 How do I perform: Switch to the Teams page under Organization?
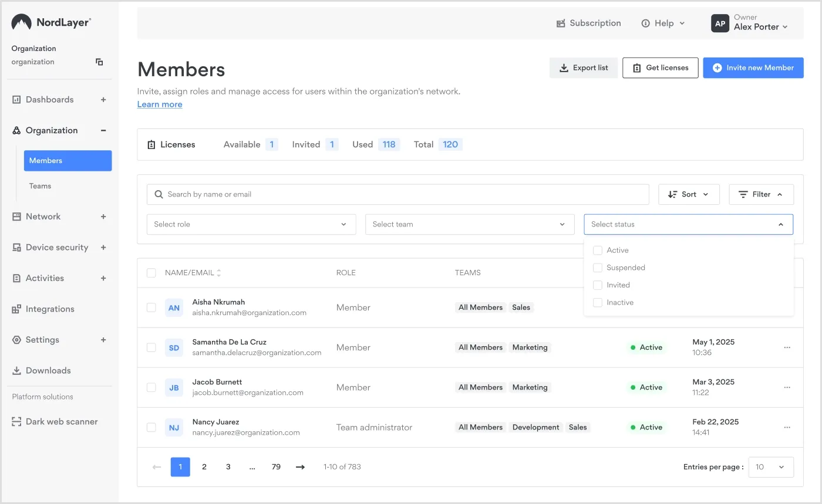pyautogui.click(x=39, y=185)
